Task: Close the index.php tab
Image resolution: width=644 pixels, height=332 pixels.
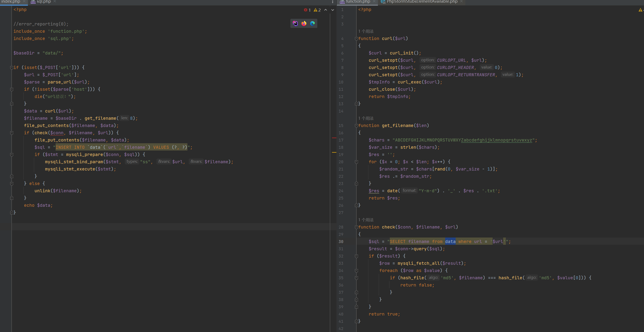Action: 24,2
